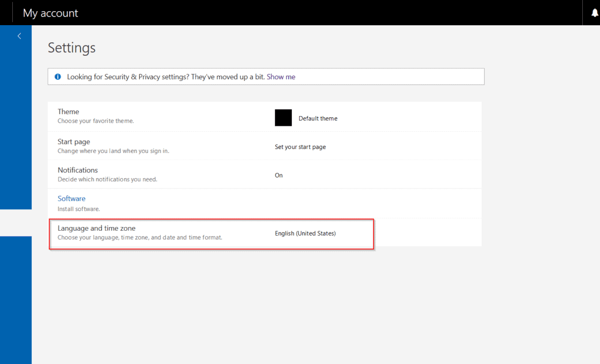
Task: Open the Start page setting title
Action: point(74,142)
